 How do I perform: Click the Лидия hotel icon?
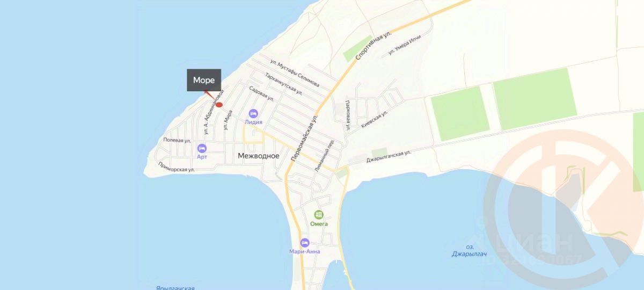pos(253,113)
